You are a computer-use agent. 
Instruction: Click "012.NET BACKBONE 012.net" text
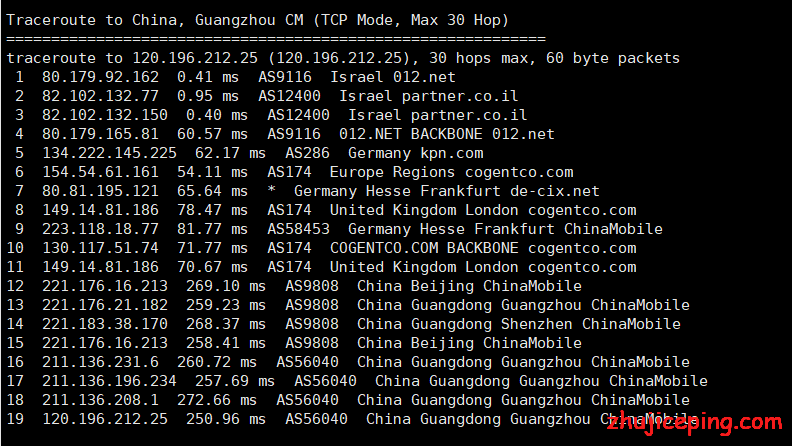point(447,134)
